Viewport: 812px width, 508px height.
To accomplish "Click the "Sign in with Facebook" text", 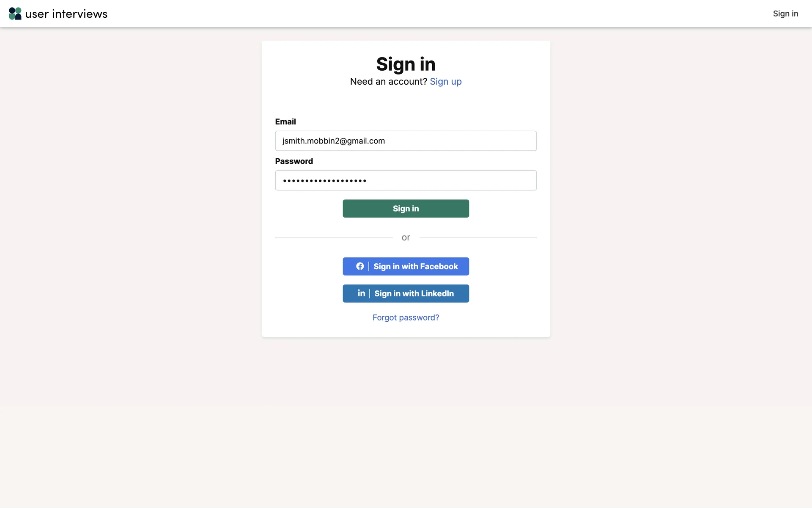I will [x=416, y=266].
